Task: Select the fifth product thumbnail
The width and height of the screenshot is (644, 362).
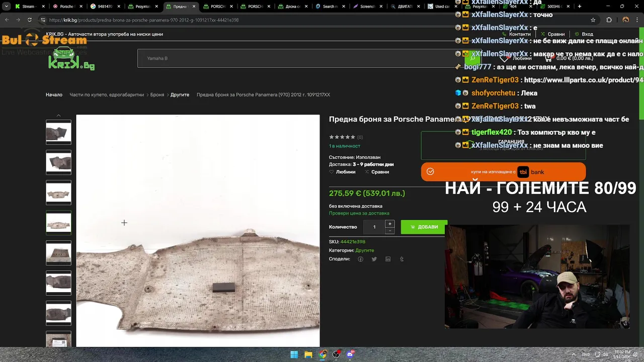Action: pos(58,253)
